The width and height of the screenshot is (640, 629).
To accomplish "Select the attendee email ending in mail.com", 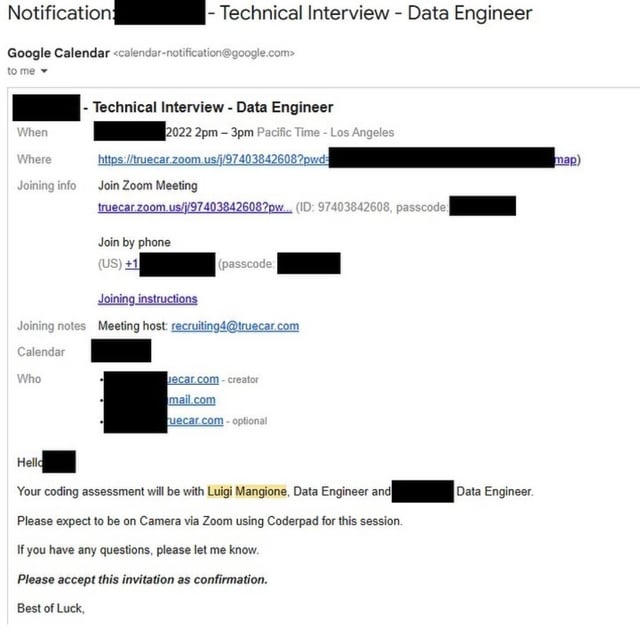I will [191, 400].
